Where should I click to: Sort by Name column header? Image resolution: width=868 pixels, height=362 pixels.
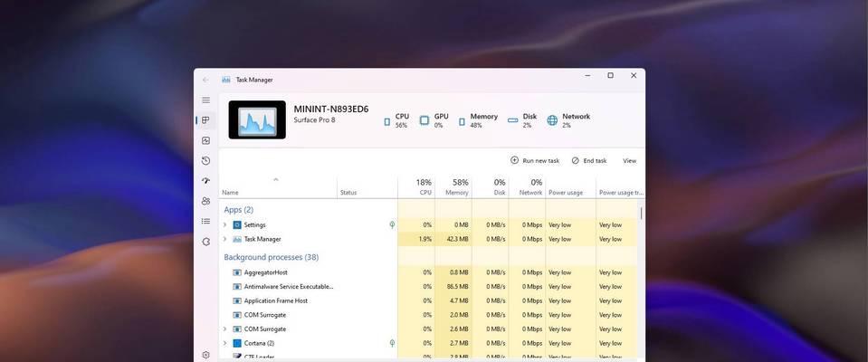click(279, 187)
